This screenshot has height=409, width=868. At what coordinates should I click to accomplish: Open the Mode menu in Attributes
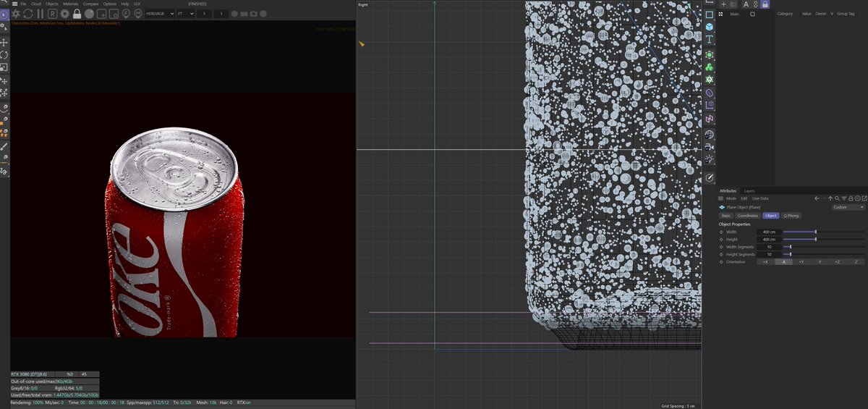point(731,198)
